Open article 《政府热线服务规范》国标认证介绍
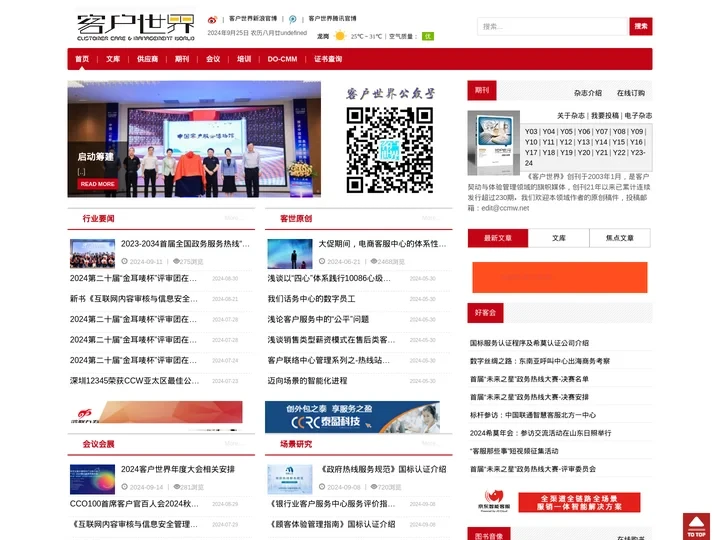Viewport: 720px width, 540px height. coord(382,469)
